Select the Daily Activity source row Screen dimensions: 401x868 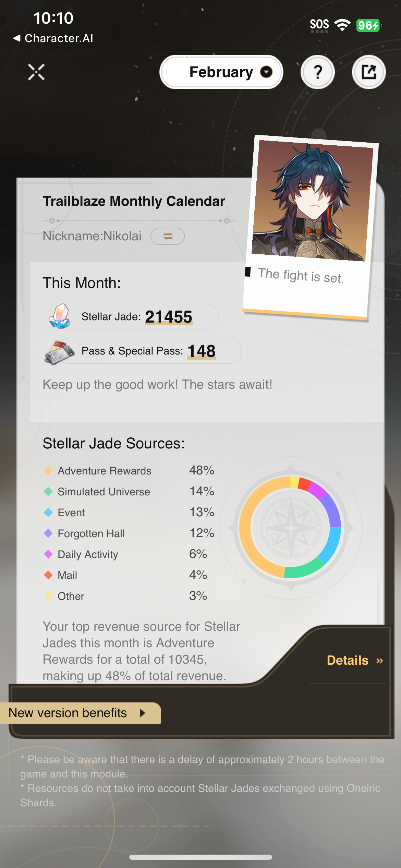click(x=88, y=554)
